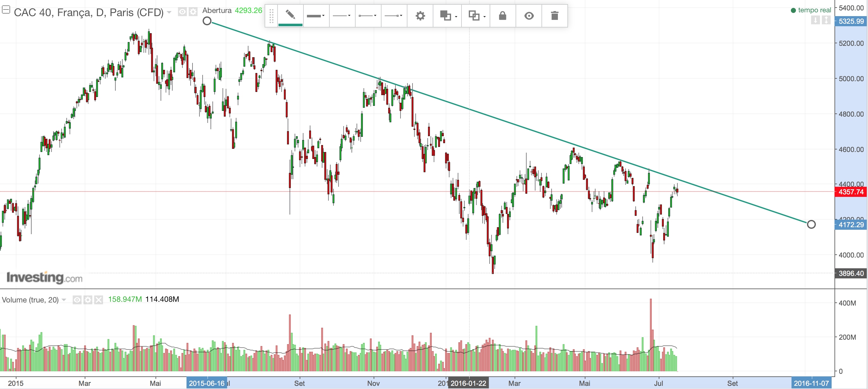The width and height of the screenshot is (868, 389).
Task: Remove the Volume indicator with its X
Action: point(98,299)
